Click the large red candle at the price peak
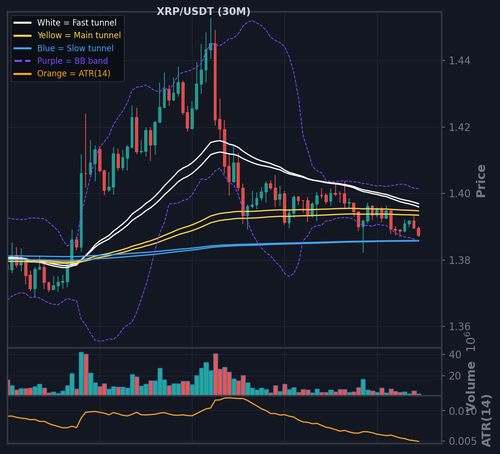Image resolution: width=500 pixels, height=454 pixels. pos(215,82)
